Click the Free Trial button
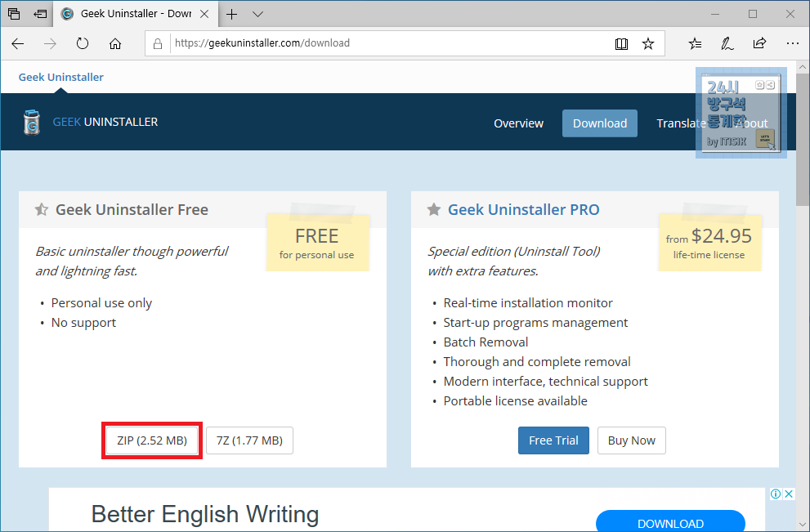 click(x=553, y=440)
